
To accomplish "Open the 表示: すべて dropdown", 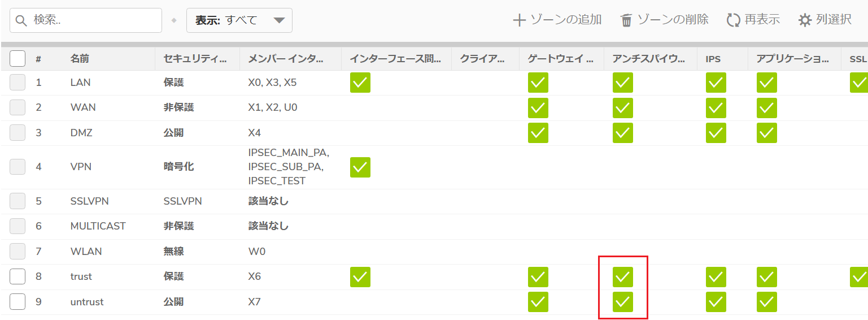I will point(239,20).
